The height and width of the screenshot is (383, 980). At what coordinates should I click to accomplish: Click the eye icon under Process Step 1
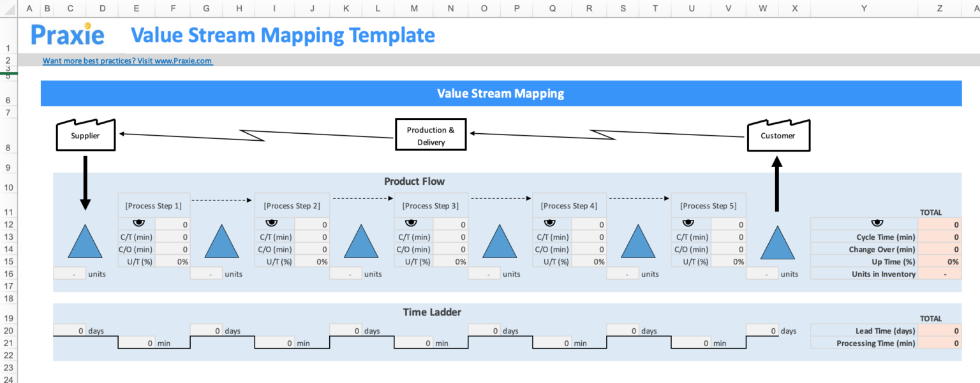[137, 223]
